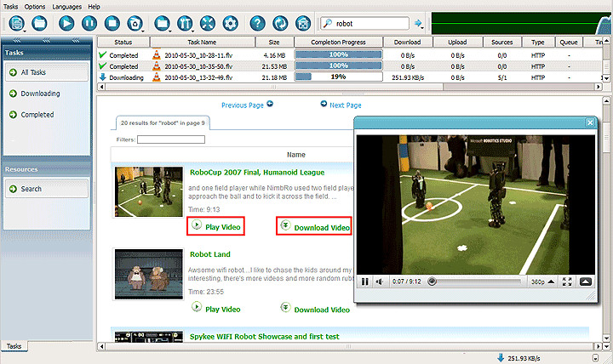Select the '20 results for robot' tab
This screenshot has width=613, height=364.
tap(163, 122)
